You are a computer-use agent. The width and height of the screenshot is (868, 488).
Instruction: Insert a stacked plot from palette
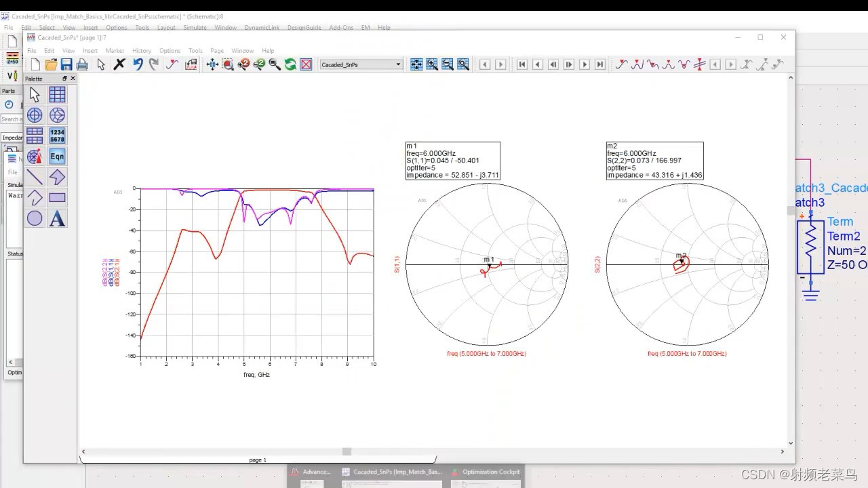point(35,136)
